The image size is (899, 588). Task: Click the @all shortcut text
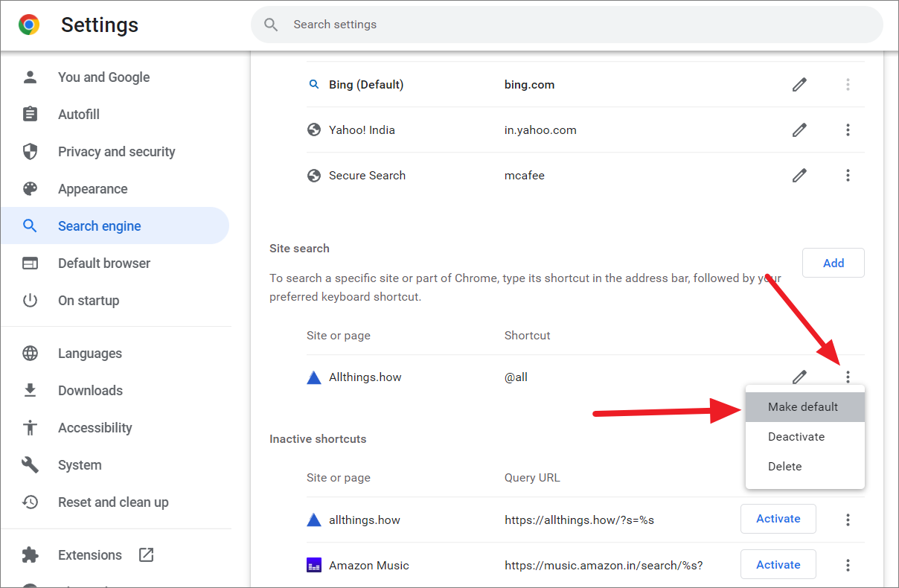pos(516,377)
